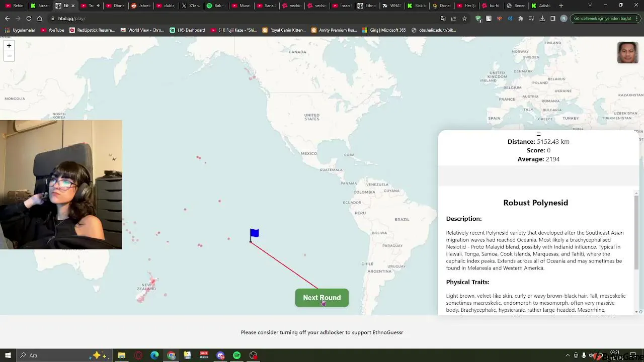The width and height of the screenshot is (644, 362).
Task: Switch to the Jahrein tab
Action: [x=140, y=6]
